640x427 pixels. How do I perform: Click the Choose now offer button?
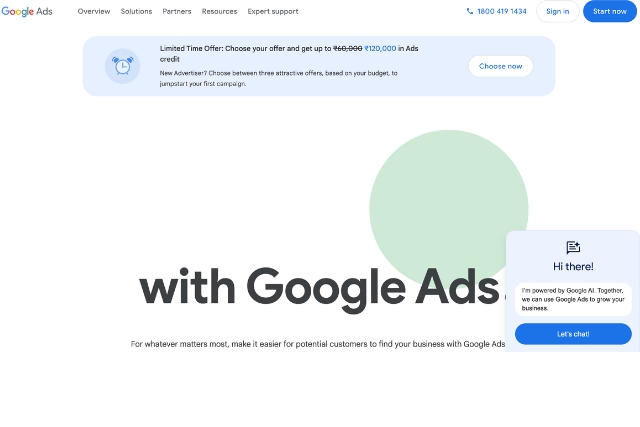500,66
